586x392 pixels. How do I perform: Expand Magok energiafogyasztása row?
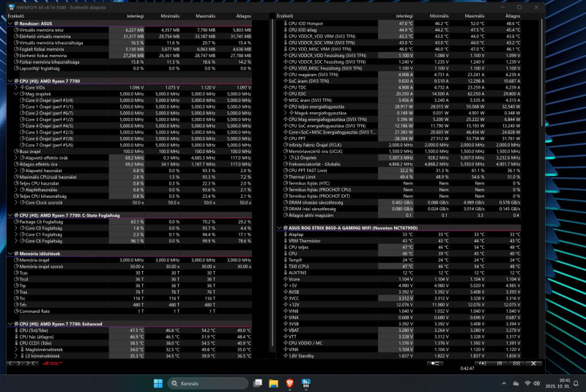click(285, 113)
